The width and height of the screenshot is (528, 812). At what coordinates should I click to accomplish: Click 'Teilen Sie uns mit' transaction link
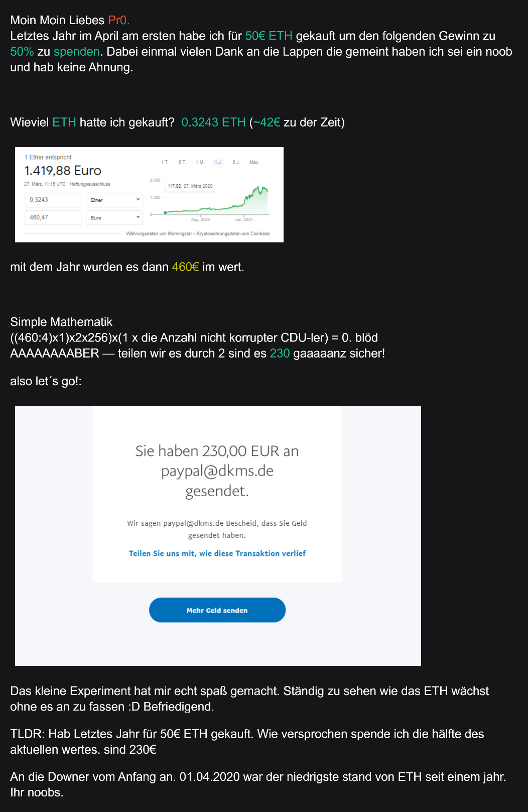point(217,553)
